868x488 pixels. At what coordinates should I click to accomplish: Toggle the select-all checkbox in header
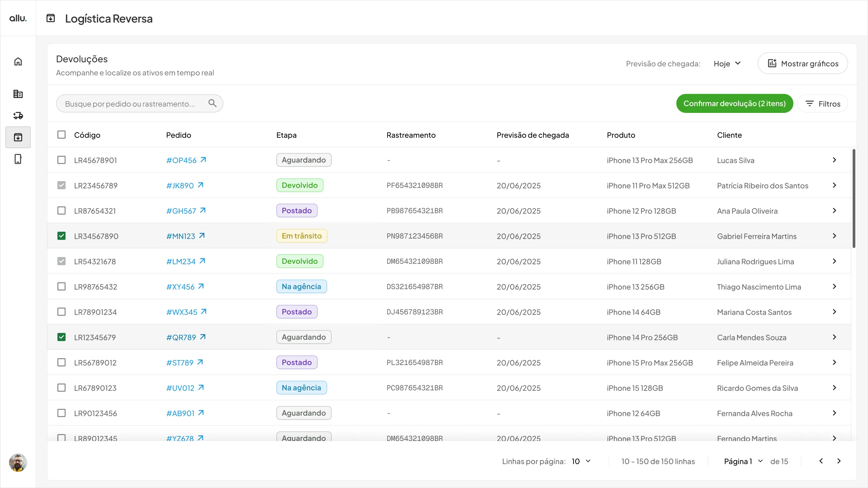coord(61,135)
